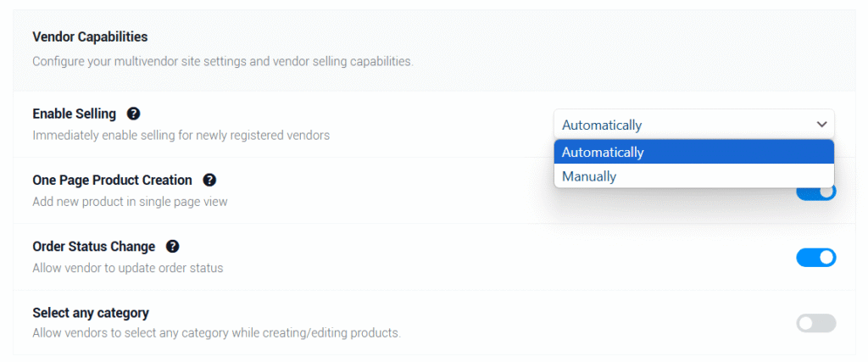Click the Enable Selling setting label
The image size is (868, 362).
pyautogui.click(x=74, y=114)
